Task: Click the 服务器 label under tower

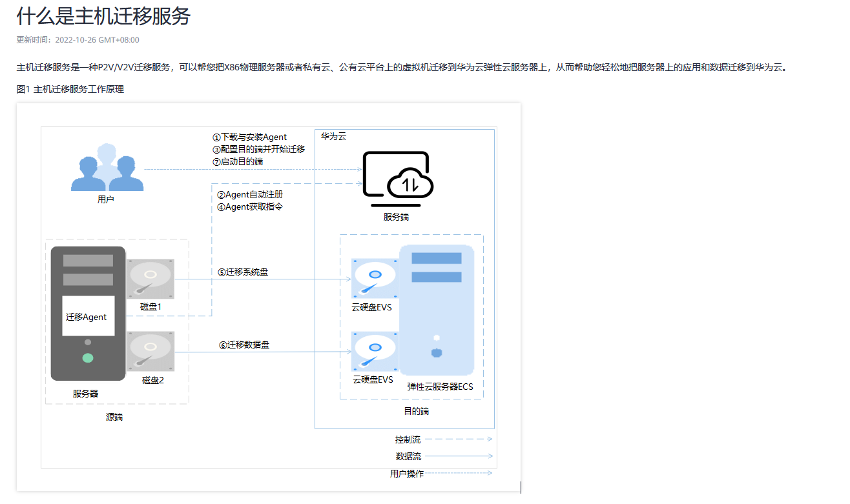Action: coord(86,394)
